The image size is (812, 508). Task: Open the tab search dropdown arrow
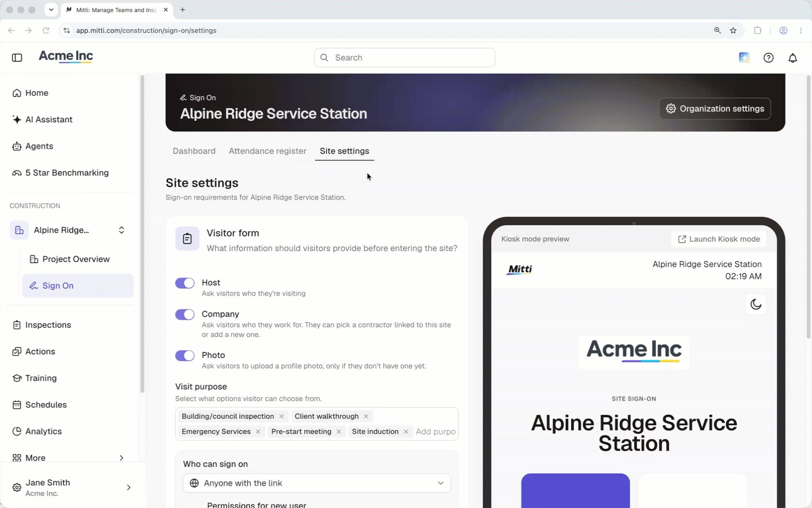point(51,10)
